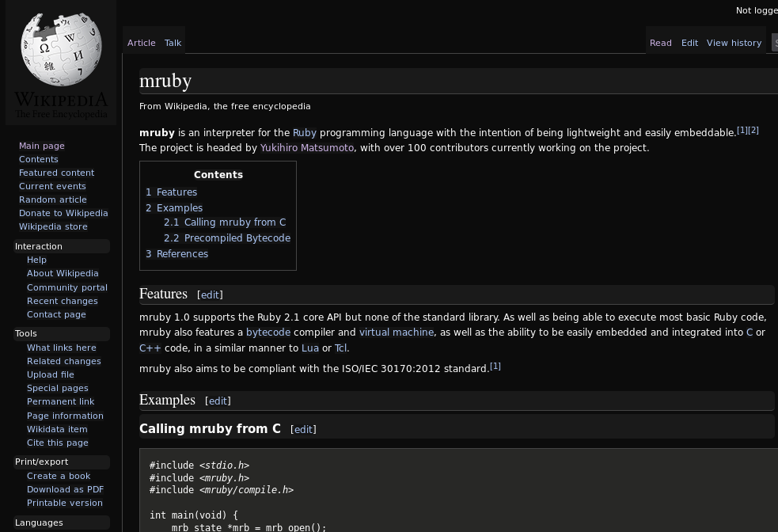Open What links here

[62, 348]
